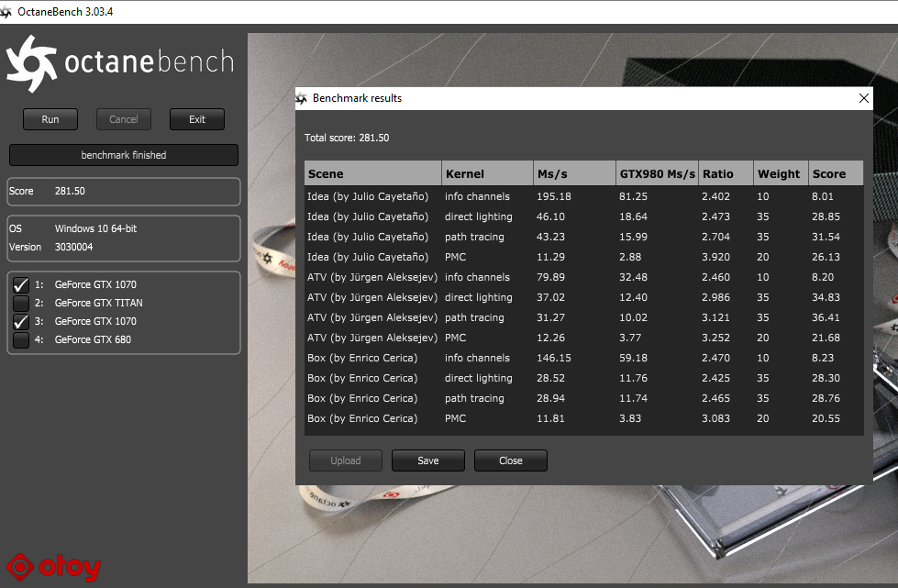Click the Score column header
This screenshot has height=588, width=898.
(836, 173)
